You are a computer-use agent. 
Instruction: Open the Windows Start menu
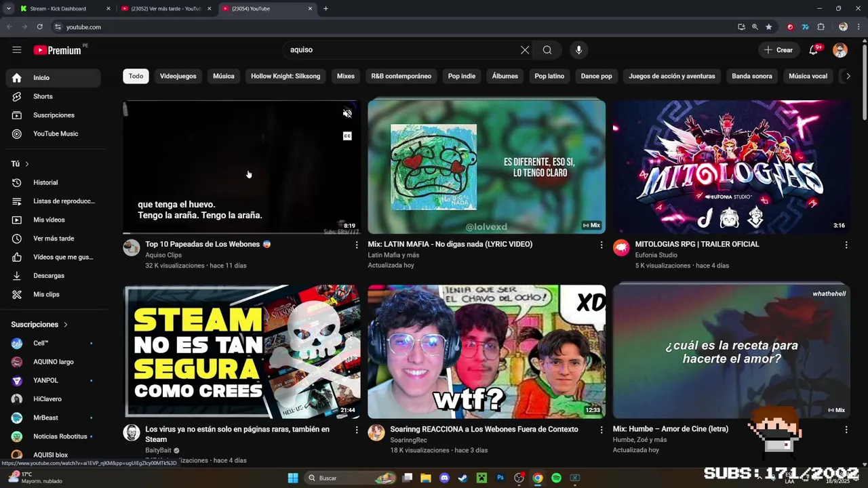(x=293, y=478)
